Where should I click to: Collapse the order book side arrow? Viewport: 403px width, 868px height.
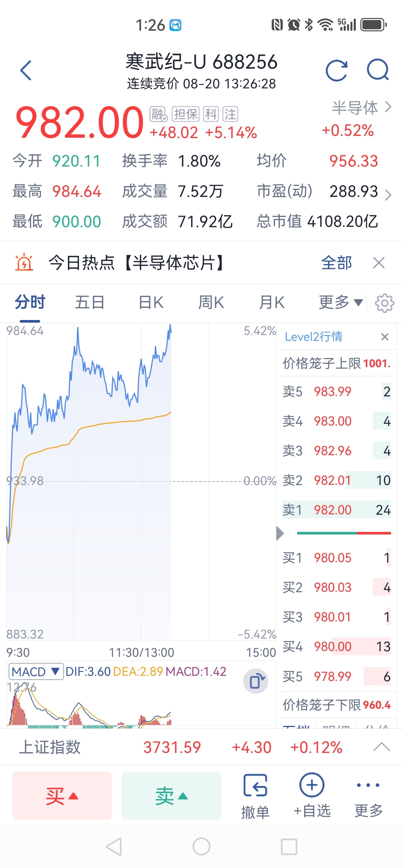(280, 533)
